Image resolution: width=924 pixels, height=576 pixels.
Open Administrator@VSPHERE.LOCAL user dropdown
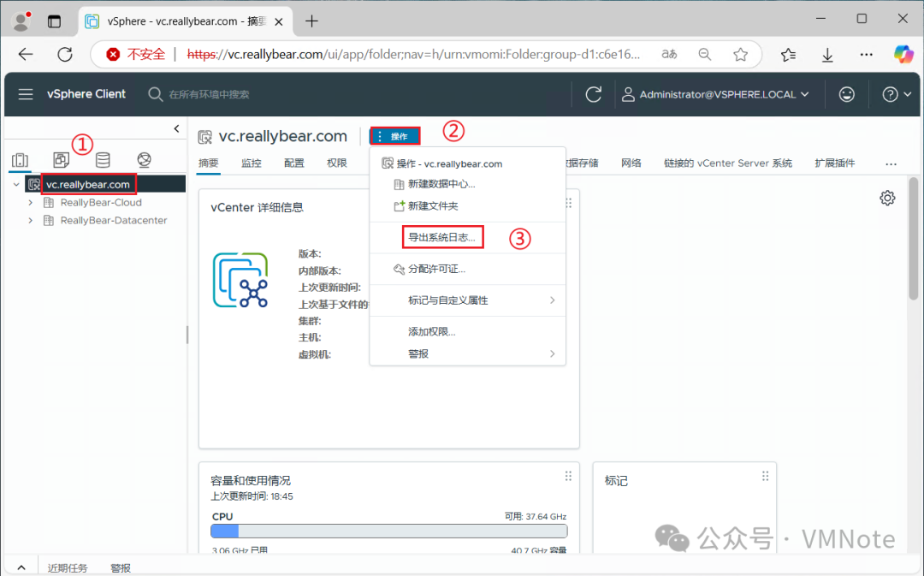pos(716,94)
